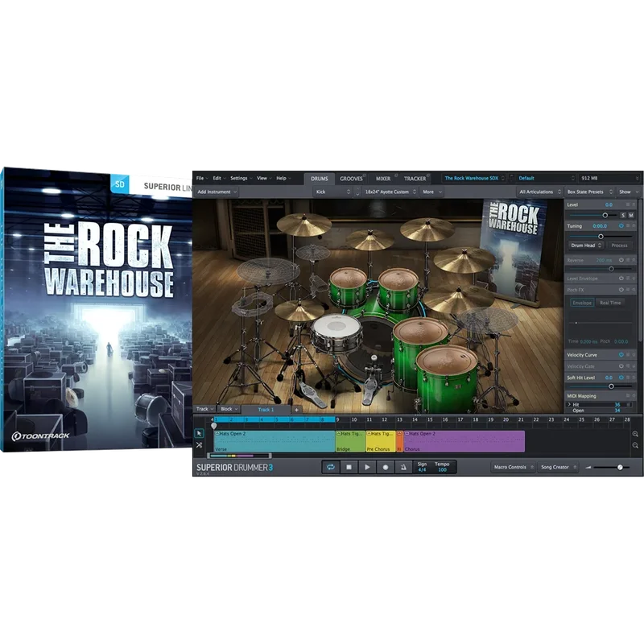Switch to the MIXER tab

tap(383, 179)
